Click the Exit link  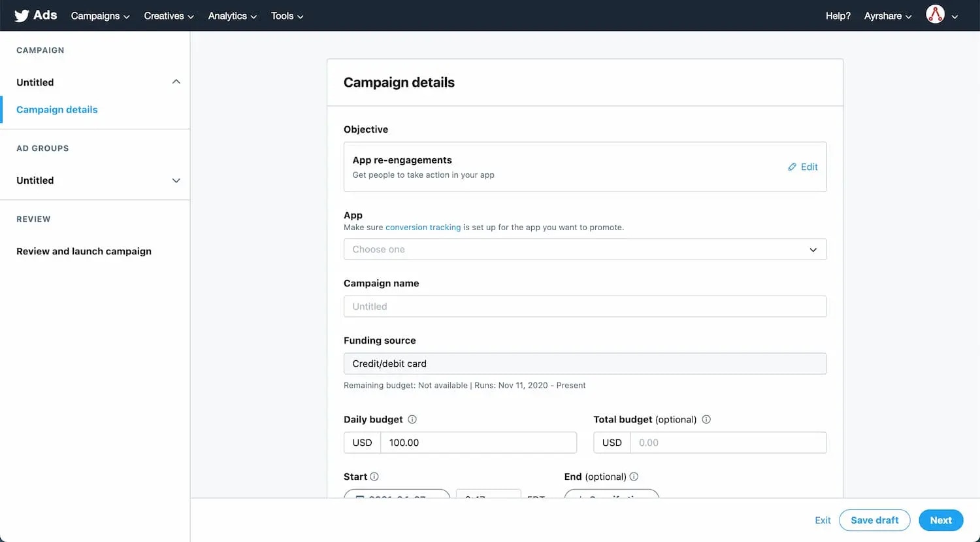pos(823,520)
